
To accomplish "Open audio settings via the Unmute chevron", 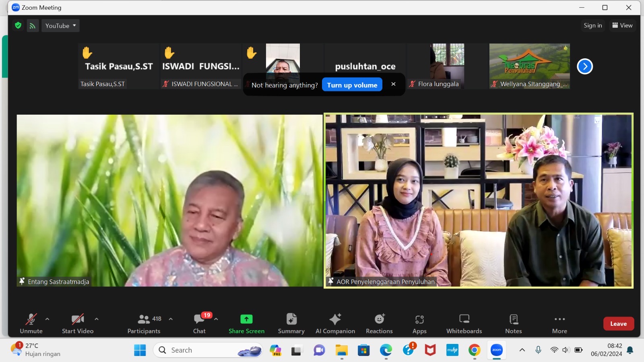I will 47,319.
